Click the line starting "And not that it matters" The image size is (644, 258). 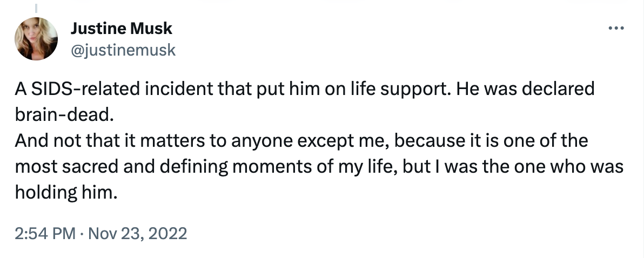[301, 141]
